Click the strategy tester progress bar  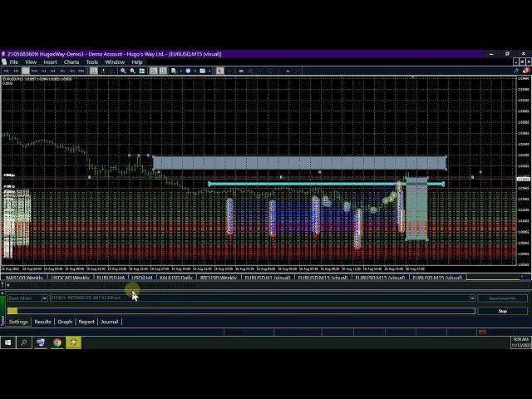(x=241, y=311)
